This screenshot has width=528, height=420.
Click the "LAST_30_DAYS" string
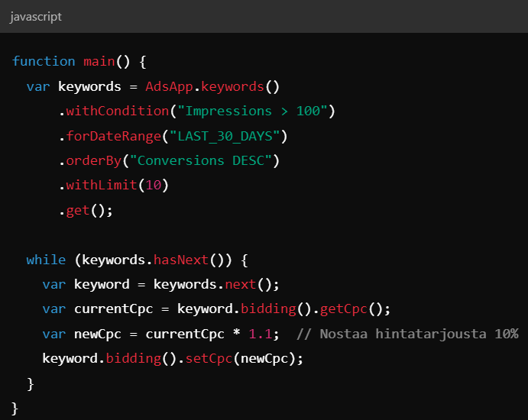pyautogui.click(x=225, y=136)
